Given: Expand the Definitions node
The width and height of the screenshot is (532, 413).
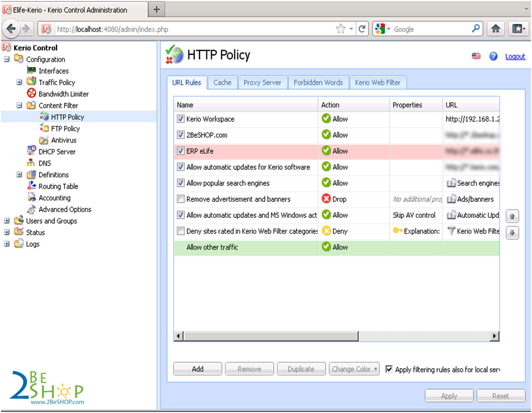Looking at the screenshot, I should (x=20, y=175).
